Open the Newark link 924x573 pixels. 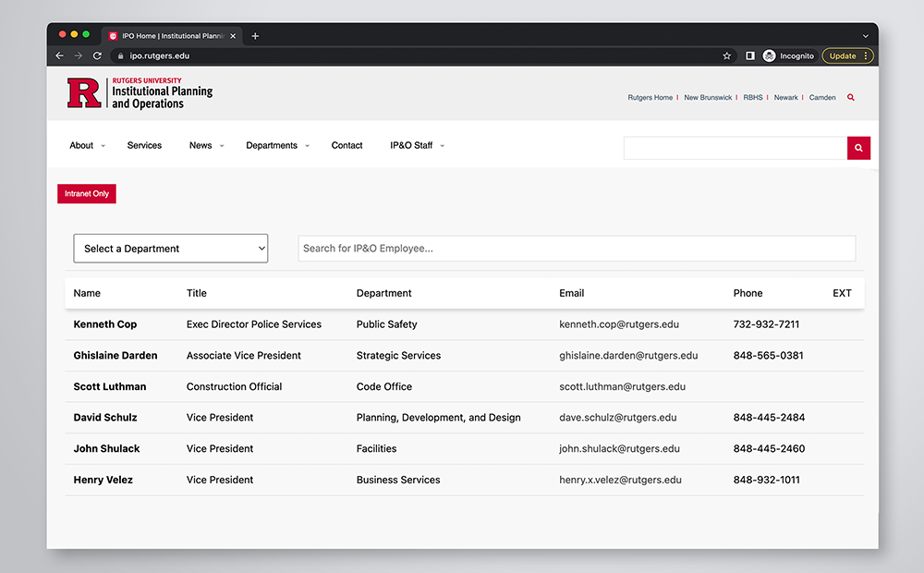pyautogui.click(x=785, y=98)
